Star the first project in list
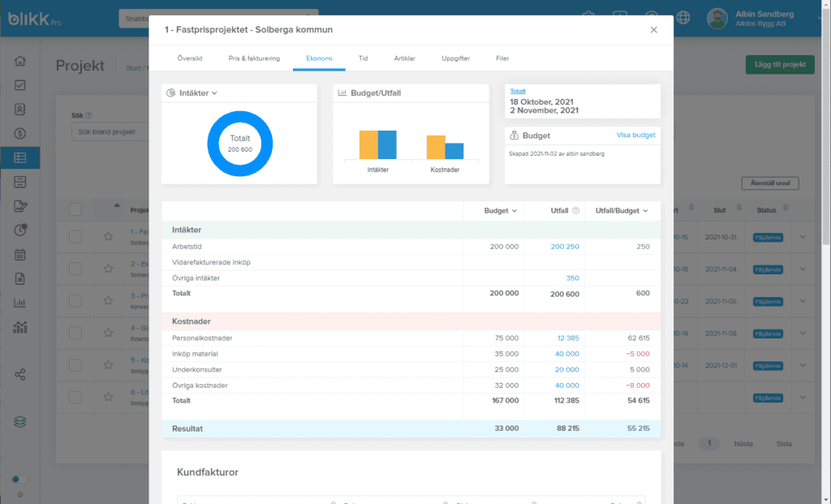This screenshot has height=504, width=831. (x=108, y=237)
